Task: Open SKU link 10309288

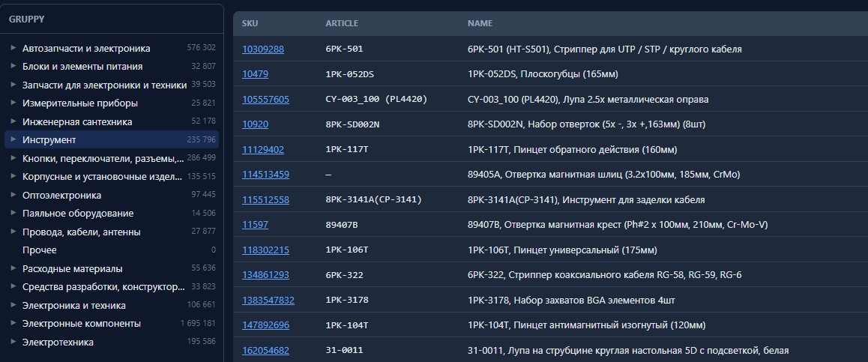Action: tap(263, 49)
